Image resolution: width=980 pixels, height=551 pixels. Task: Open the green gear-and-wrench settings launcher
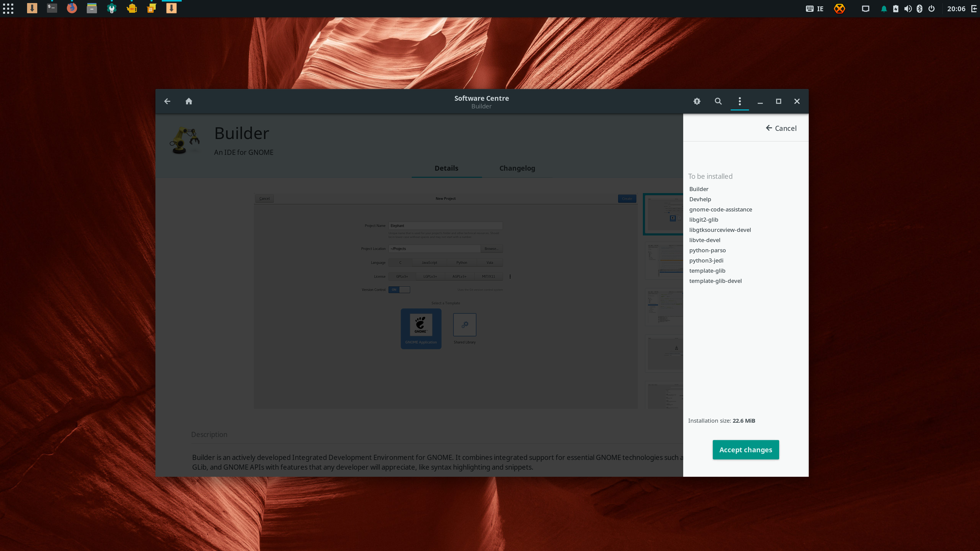[112, 8]
